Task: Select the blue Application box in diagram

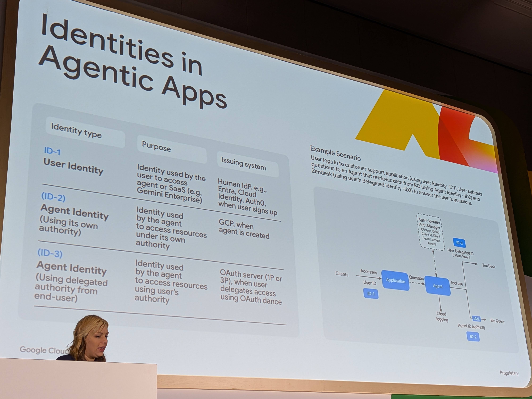Action: (395, 280)
